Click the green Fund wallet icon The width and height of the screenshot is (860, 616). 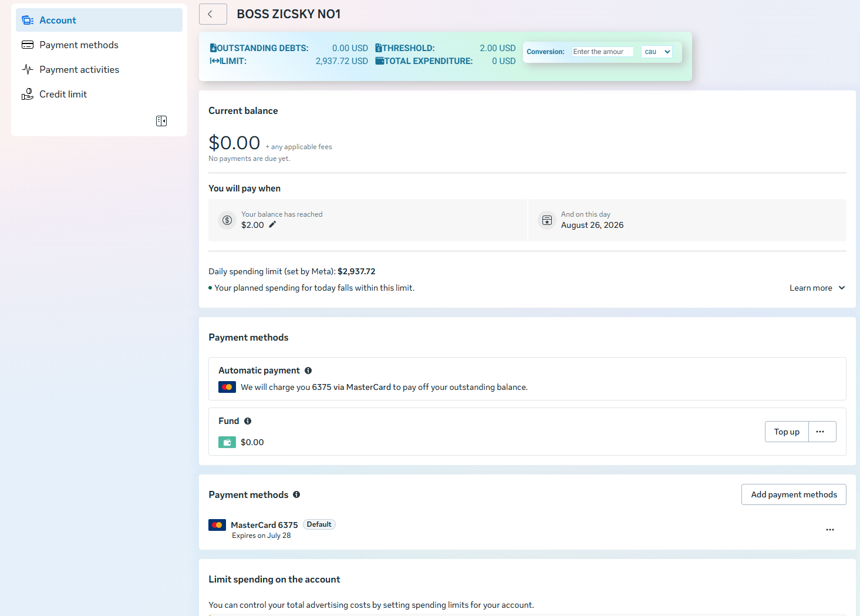227,442
